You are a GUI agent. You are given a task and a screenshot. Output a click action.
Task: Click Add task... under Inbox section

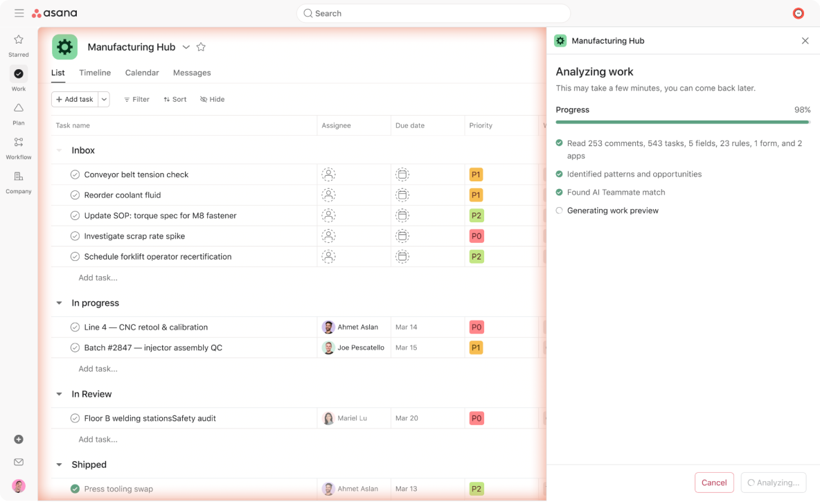pyautogui.click(x=98, y=278)
